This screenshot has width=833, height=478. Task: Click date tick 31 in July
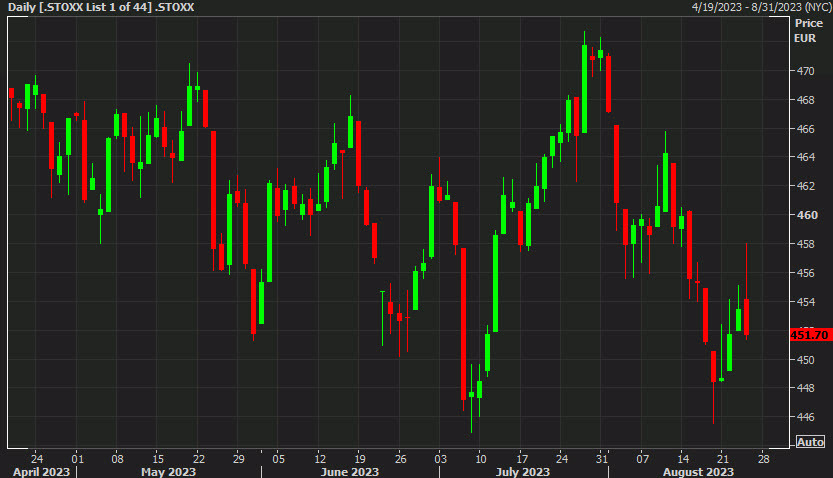click(x=601, y=459)
